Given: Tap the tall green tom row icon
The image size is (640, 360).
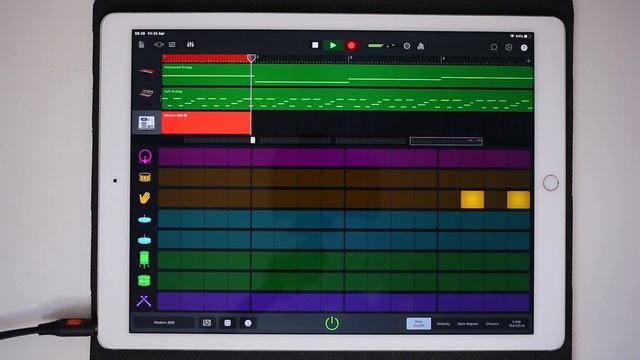Looking at the screenshot, I should tap(144, 260).
